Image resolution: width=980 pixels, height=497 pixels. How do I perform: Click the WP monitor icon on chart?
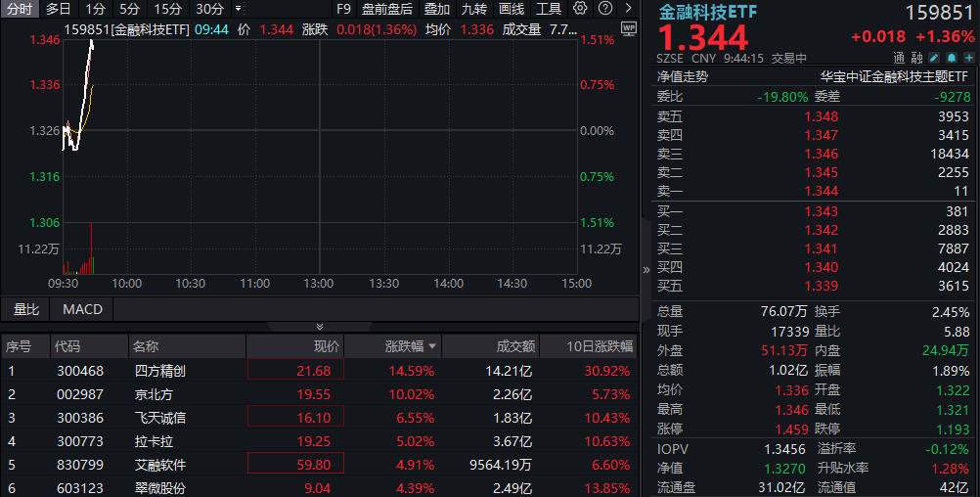(x=629, y=28)
